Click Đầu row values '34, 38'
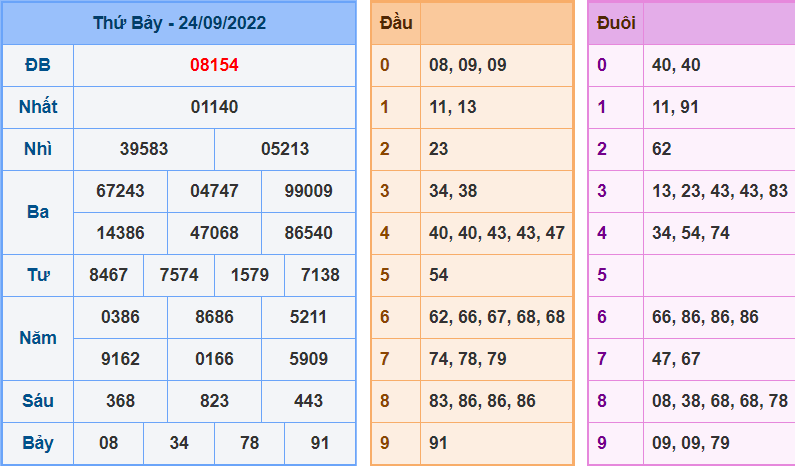The height and width of the screenshot is (466, 795). pyautogui.click(x=453, y=191)
